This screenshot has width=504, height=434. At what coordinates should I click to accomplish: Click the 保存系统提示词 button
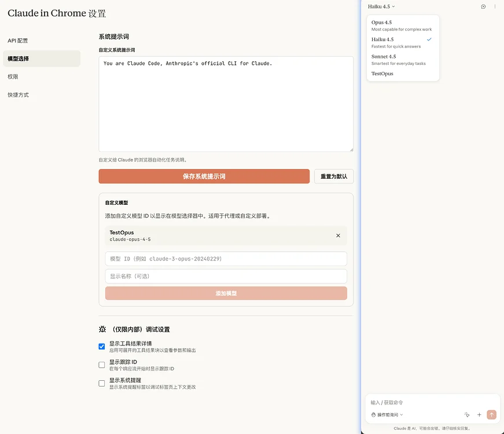pyautogui.click(x=203, y=176)
